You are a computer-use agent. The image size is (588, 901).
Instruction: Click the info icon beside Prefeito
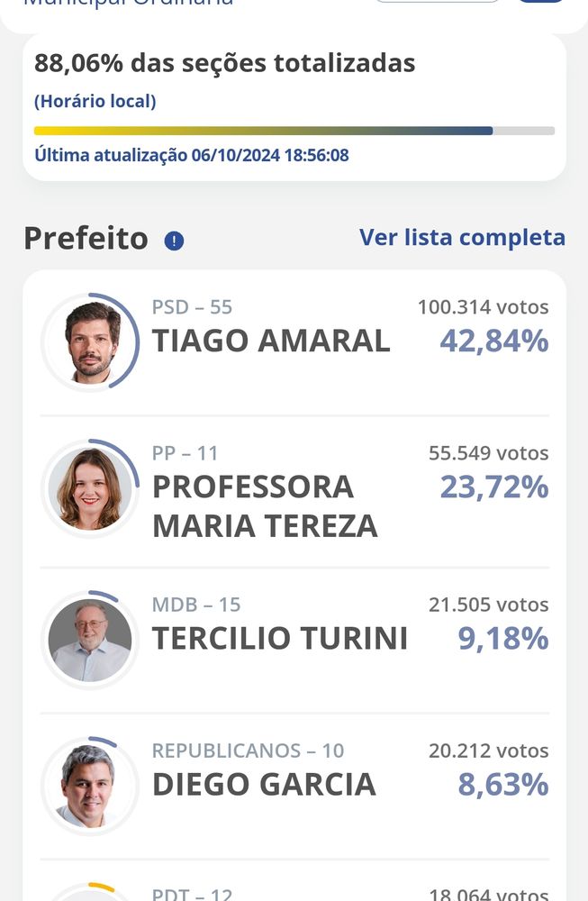pos(174,241)
